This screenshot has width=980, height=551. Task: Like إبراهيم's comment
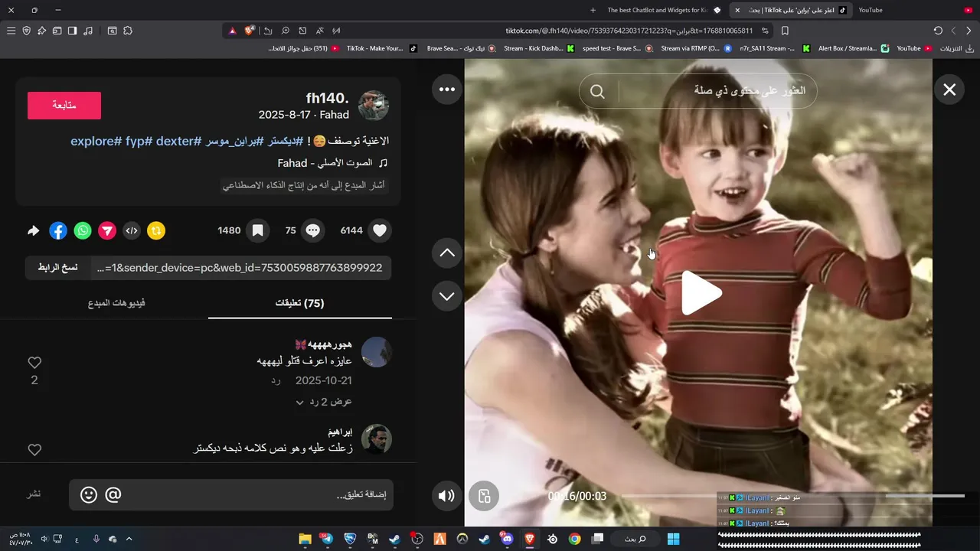click(x=34, y=450)
